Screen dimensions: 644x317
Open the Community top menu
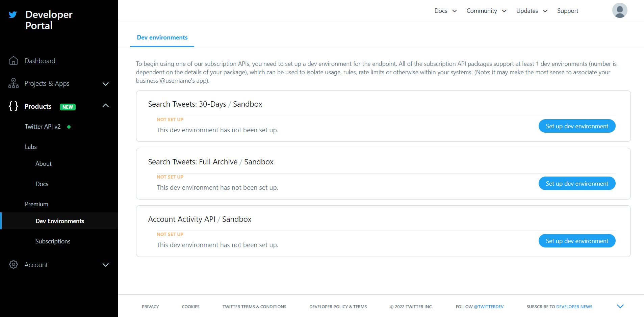[x=482, y=11]
